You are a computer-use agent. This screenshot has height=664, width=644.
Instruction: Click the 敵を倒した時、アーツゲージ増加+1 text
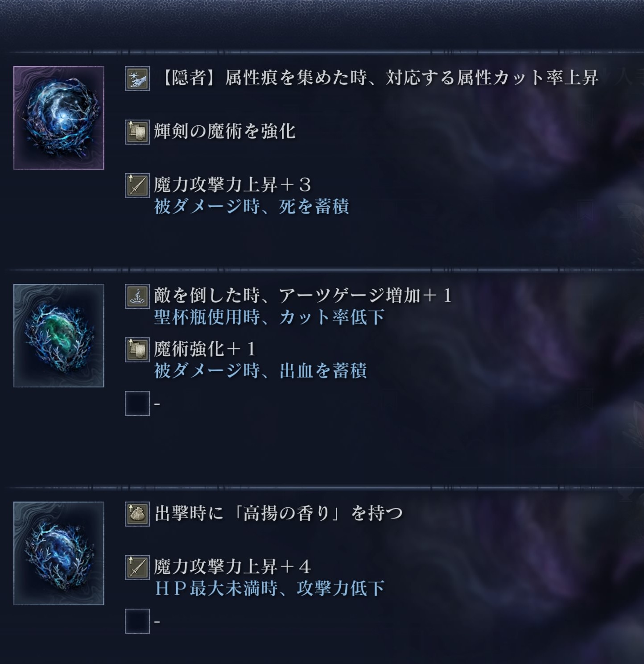coord(303,296)
